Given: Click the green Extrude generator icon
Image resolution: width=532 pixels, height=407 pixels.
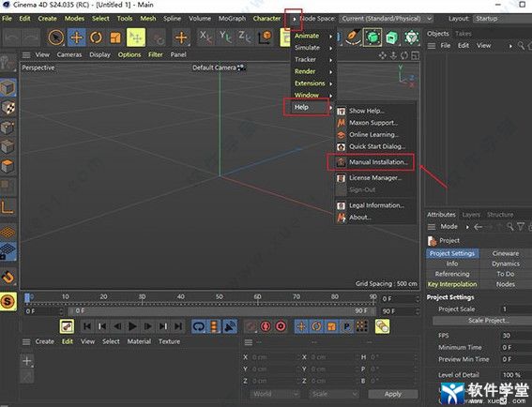Looking at the screenshot, I should (391, 37).
